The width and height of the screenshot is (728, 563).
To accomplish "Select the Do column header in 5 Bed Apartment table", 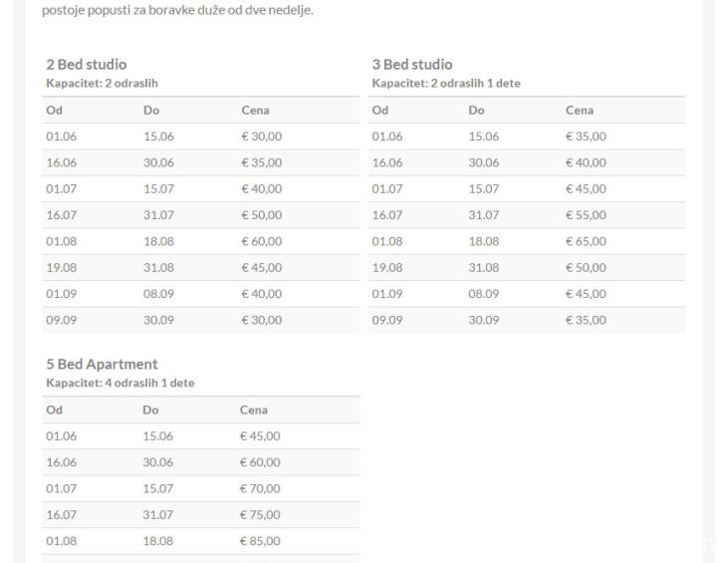I will [x=150, y=410].
